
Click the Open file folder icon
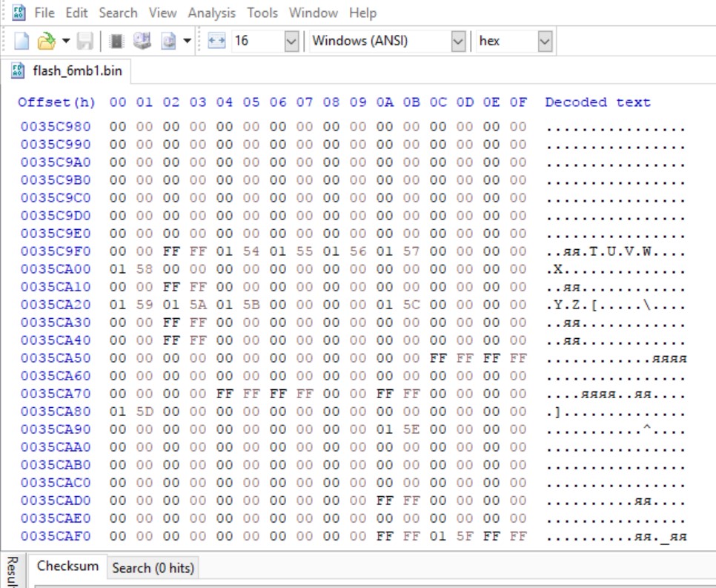click(x=46, y=41)
